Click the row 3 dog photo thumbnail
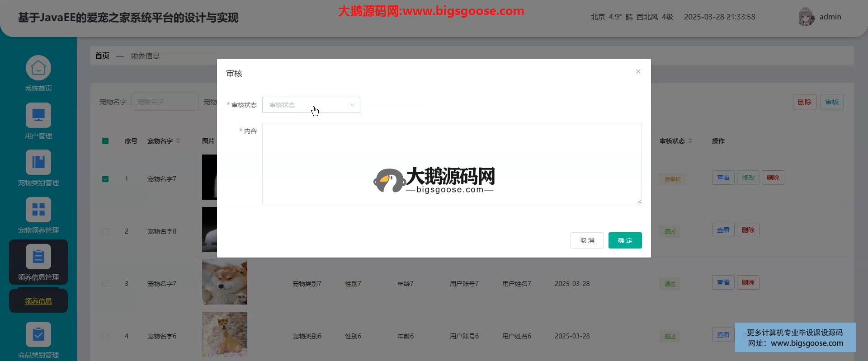The height and width of the screenshot is (361, 868). point(225,282)
